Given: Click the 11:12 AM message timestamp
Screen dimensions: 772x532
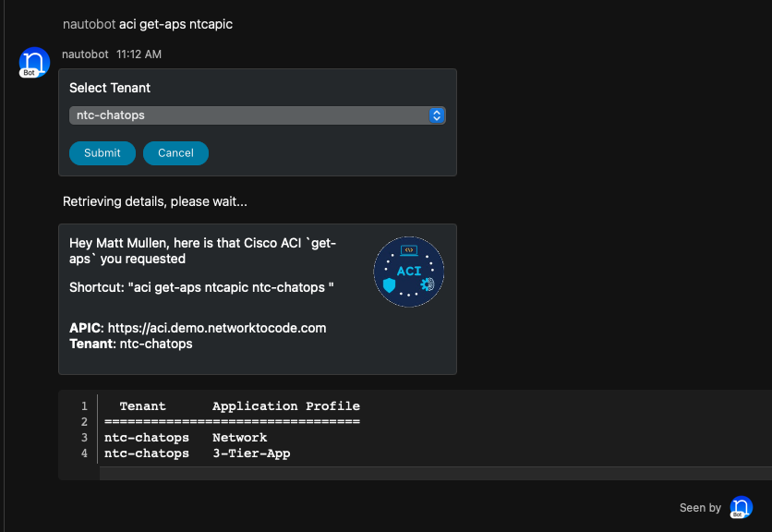Looking at the screenshot, I should [x=139, y=54].
